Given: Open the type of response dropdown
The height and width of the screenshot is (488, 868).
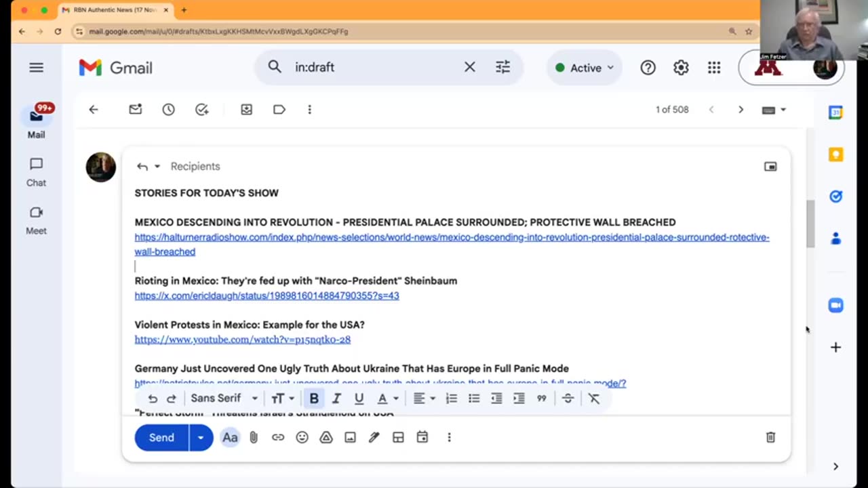Looking at the screenshot, I should (148, 167).
